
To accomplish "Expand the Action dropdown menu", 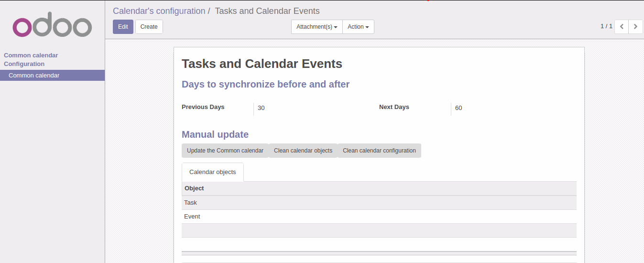I will pyautogui.click(x=358, y=27).
